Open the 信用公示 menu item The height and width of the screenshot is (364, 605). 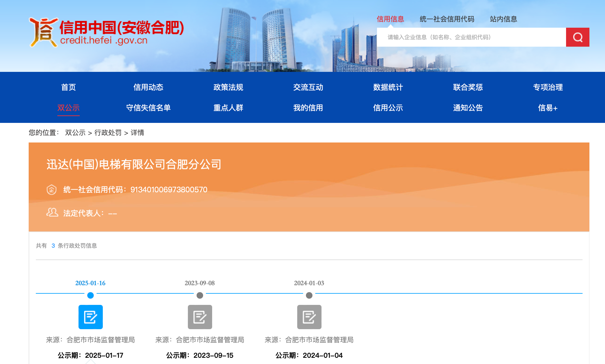[388, 108]
